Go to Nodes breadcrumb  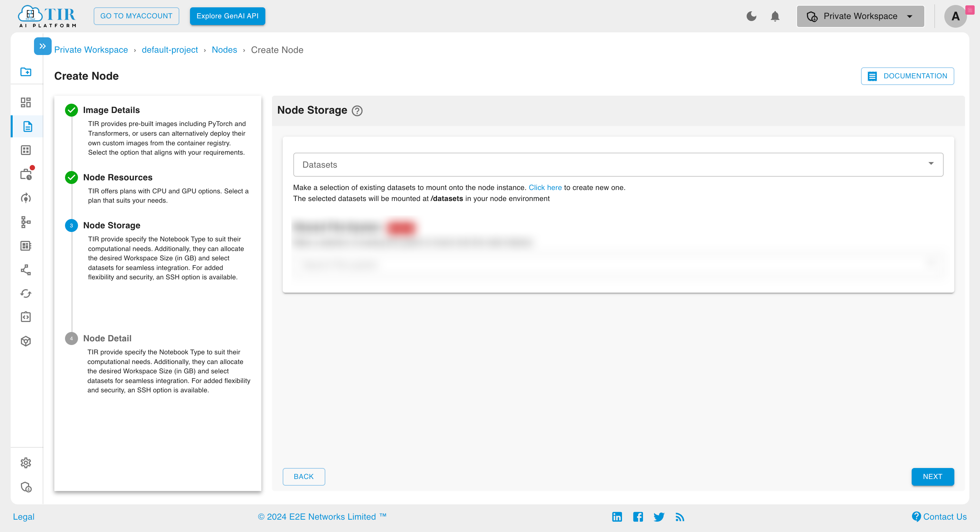pyautogui.click(x=224, y=50)
